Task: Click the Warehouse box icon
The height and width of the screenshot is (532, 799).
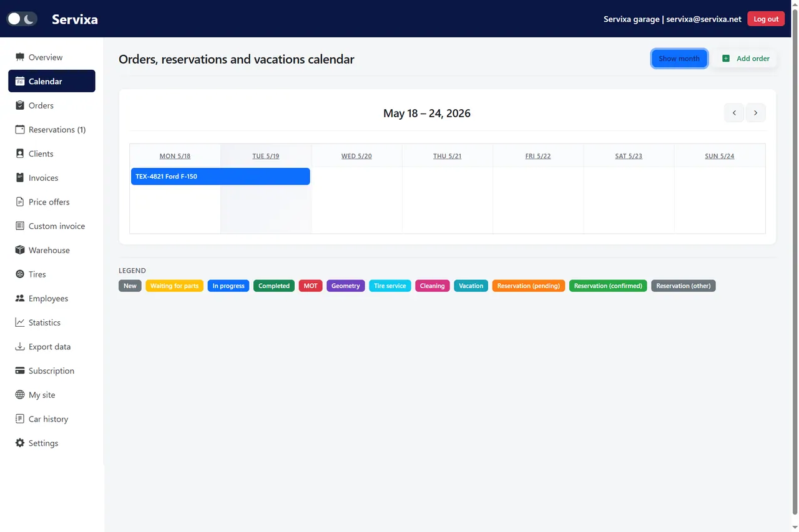Action: 20,250
